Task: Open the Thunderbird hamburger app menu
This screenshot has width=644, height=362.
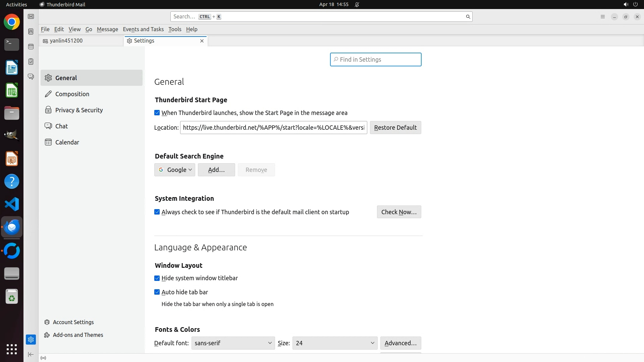Action: tap(602, 17)
